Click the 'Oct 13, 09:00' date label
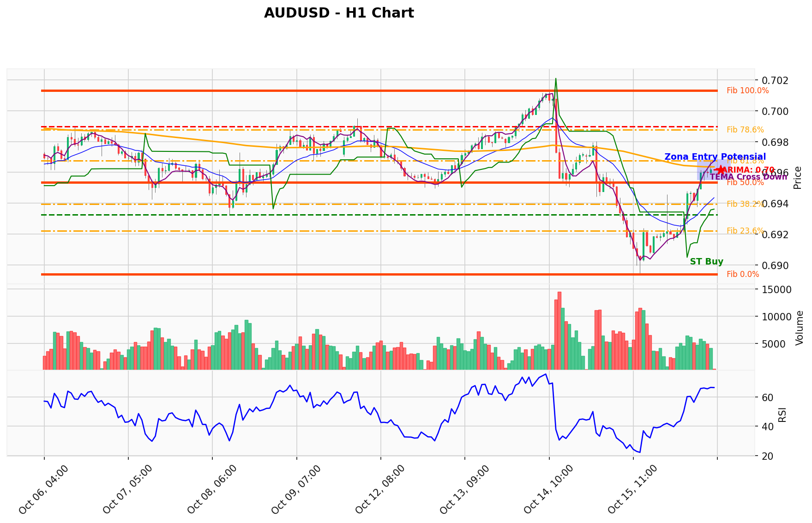Screen dimensions: 812x523 [464, 489]
